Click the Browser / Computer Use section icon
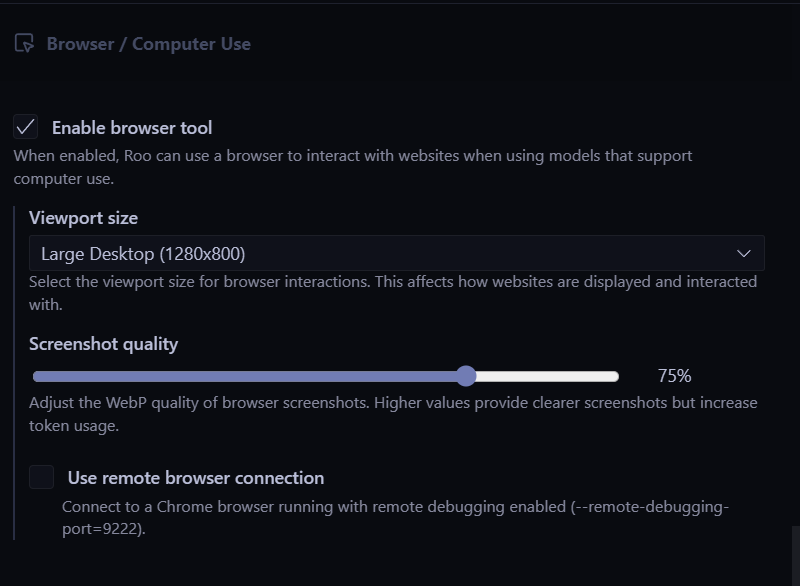The width and height of the screenshot is (800, 586). point(24,44)
